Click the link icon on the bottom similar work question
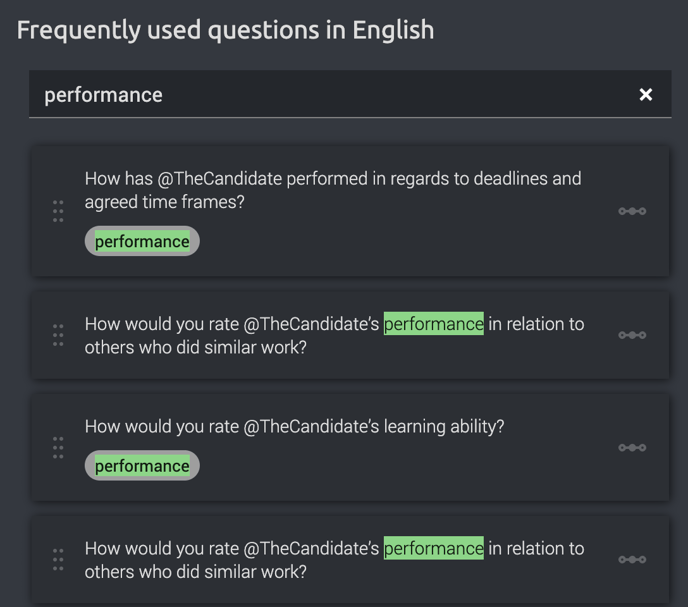Image resolution: width=688 pixels, height=607 pixels. (x=632, y=559)
